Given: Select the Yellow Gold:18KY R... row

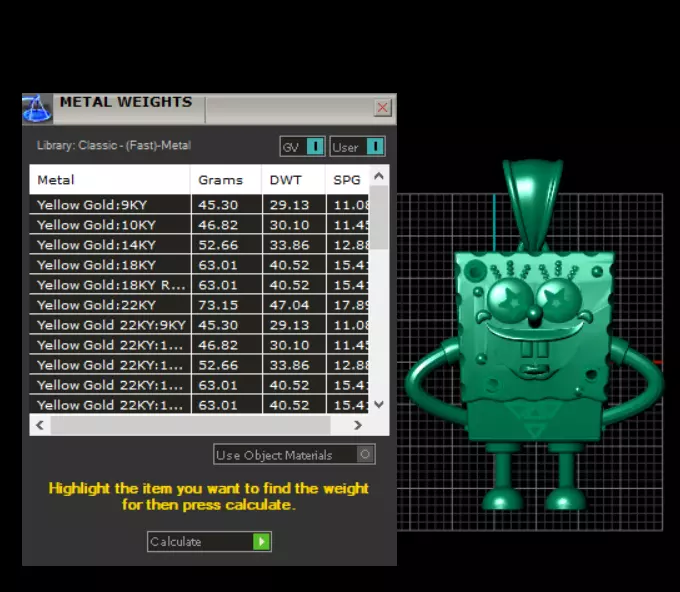Looking at the screenshot, I should click(199, 285).
